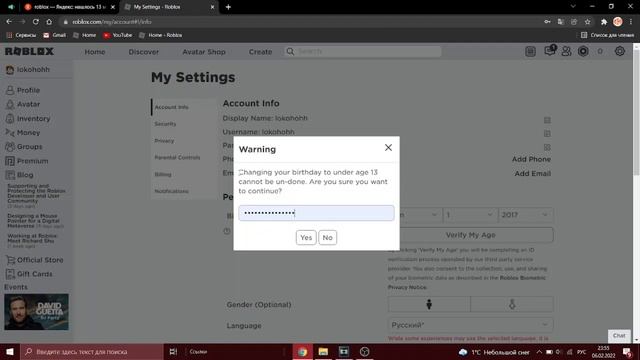Open a new browser tab
Image resolution: width=640 pixels, height=360 pixels.
point(228,7)
